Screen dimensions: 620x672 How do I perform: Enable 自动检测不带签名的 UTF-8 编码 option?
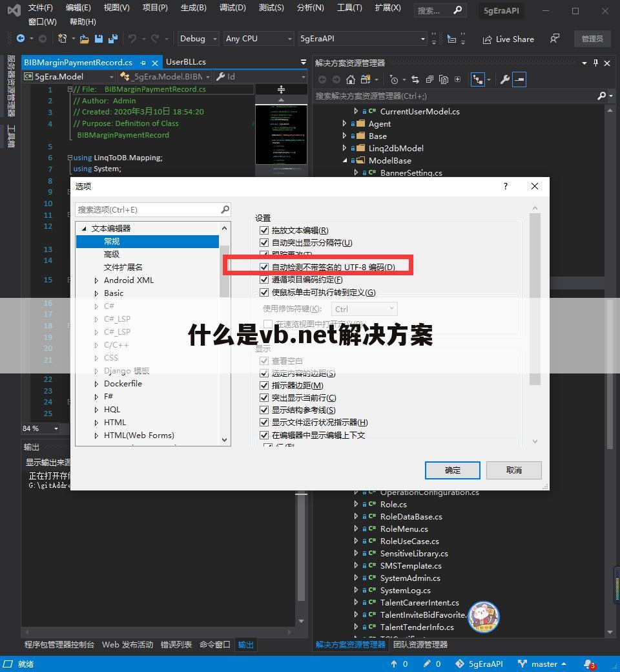click(264, 266)
